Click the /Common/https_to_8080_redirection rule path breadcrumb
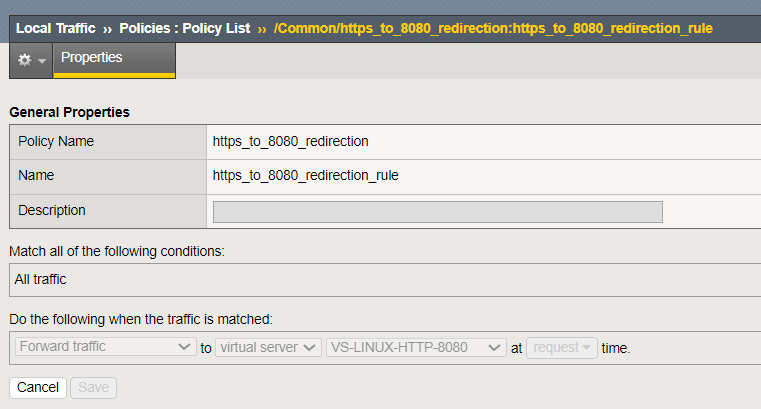The width and height of the screenshot is (761, 409). 493,28
